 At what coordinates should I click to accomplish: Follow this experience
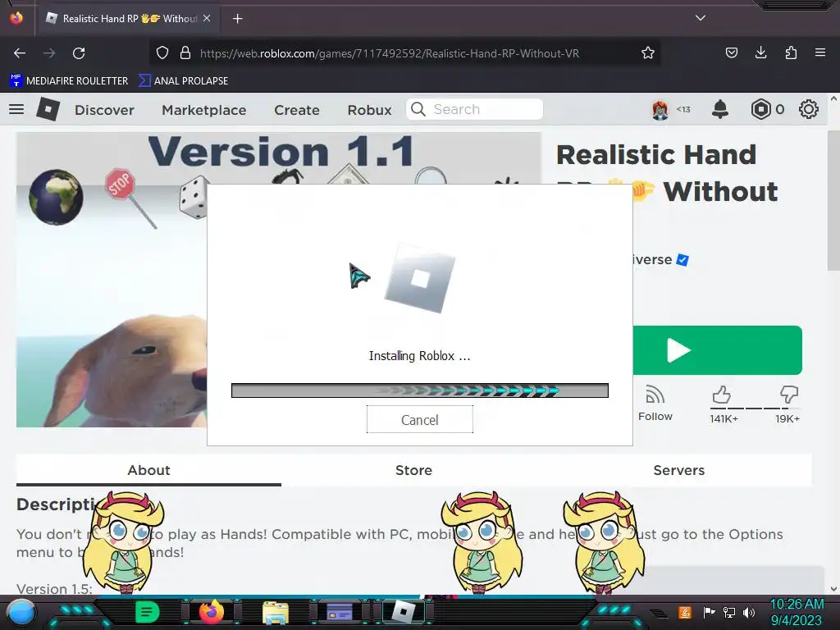click(x=655, y=404)
